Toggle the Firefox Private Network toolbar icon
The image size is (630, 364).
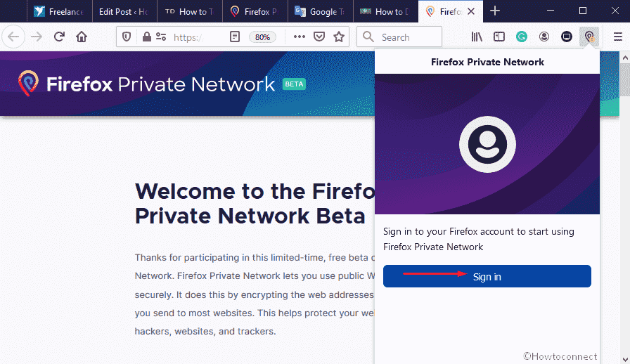pyautogui.click(x=589, y=37)
